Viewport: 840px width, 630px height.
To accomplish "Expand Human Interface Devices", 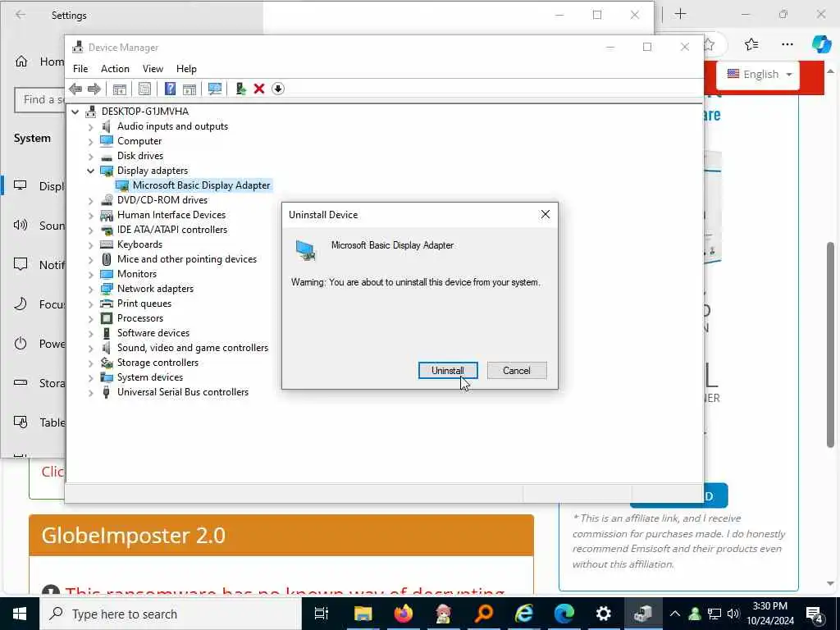I will pyautogui.click(x=90, y=215).
